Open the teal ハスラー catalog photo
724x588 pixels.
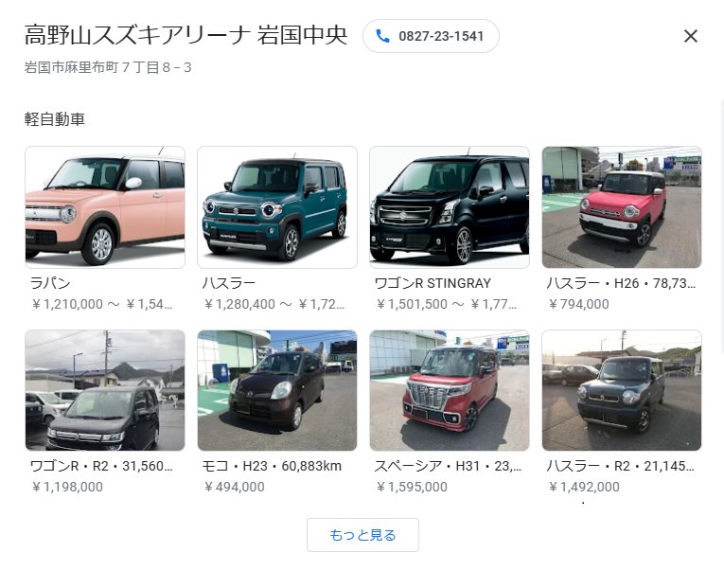pos(277,207)
